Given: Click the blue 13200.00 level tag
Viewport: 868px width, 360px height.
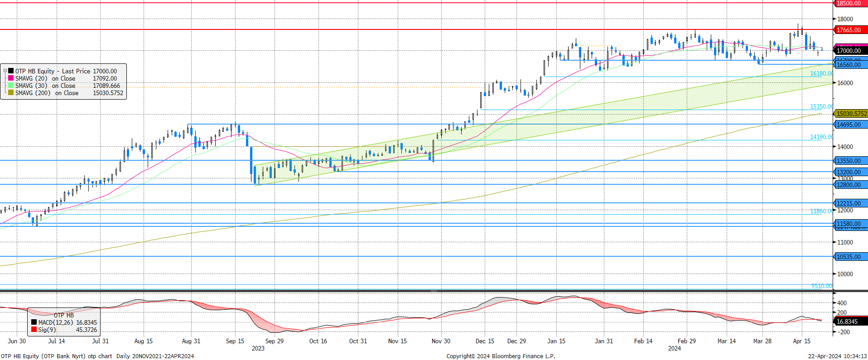Looking at the screenshot, I should click(x=851, y=172).
